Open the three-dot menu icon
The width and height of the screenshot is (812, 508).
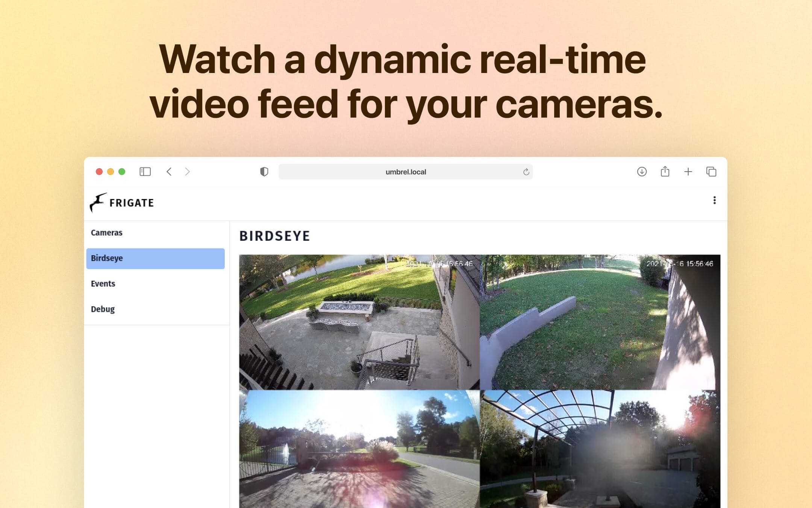714,200
